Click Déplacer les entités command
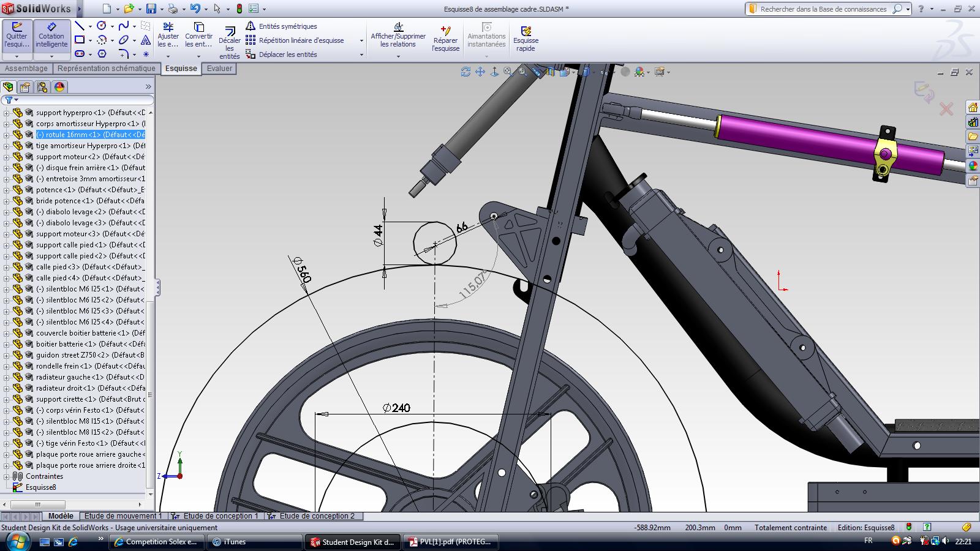The height and width of the screenshot is (551, 980). [x=281, y=54]
